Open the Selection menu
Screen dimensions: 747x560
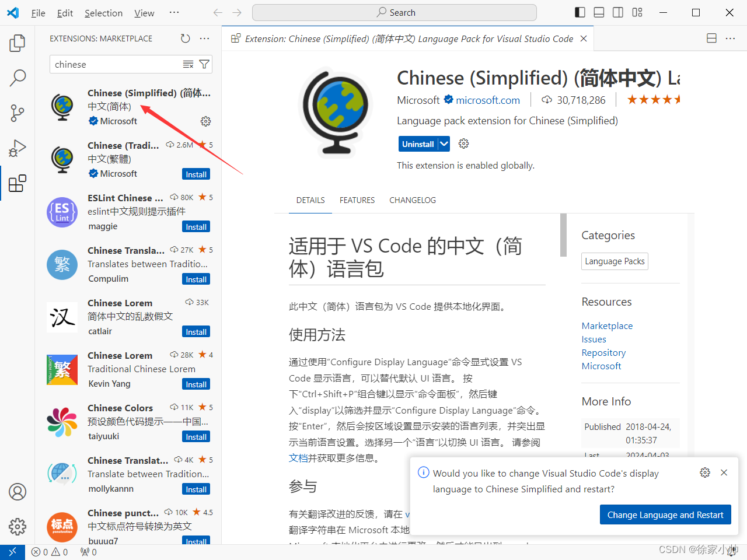103,13
